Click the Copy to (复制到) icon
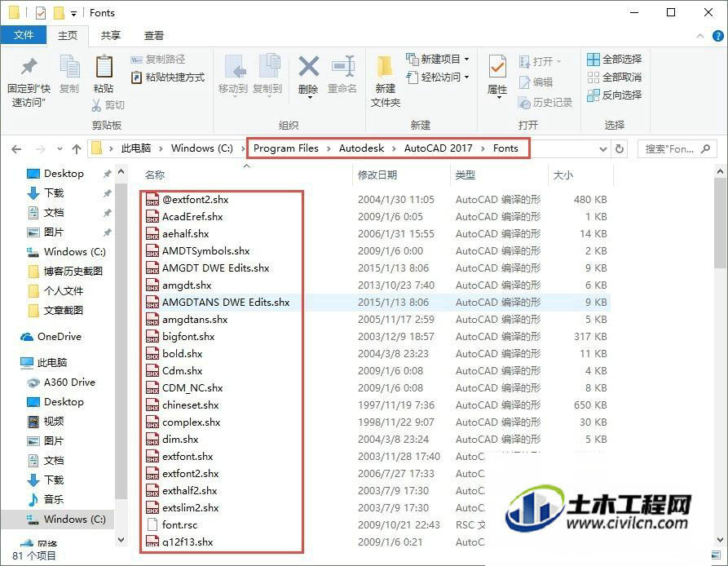Viewport: 728px width, 566px height. (x=267, y=74)
